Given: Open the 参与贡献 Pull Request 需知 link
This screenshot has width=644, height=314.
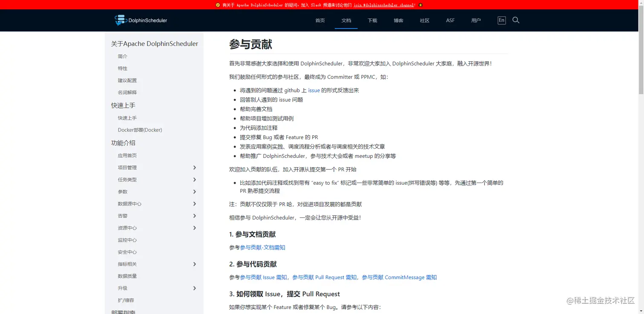Looking at the screenshot, I should 325,277.
